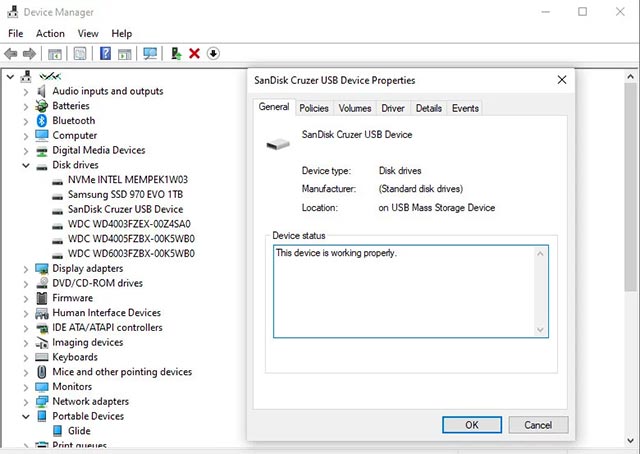
Task: Expand the DVD/CD-ROM drives category
Action: 26,283
